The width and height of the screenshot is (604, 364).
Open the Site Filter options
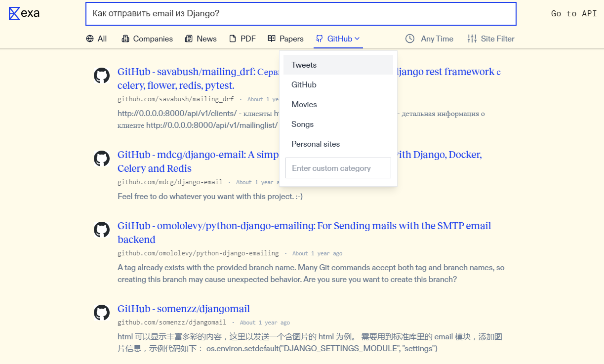pyautogui.click(x=491, y=39)
